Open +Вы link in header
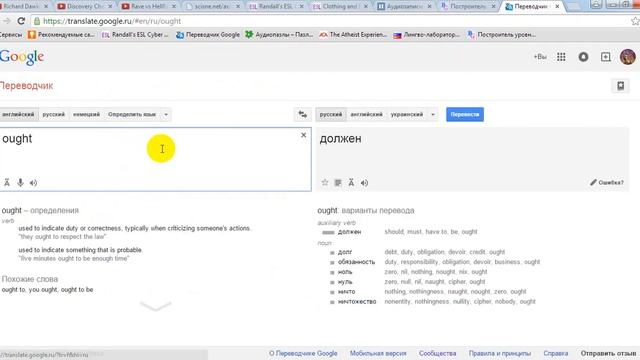This screenshot has width=640, height=360. 540,57
